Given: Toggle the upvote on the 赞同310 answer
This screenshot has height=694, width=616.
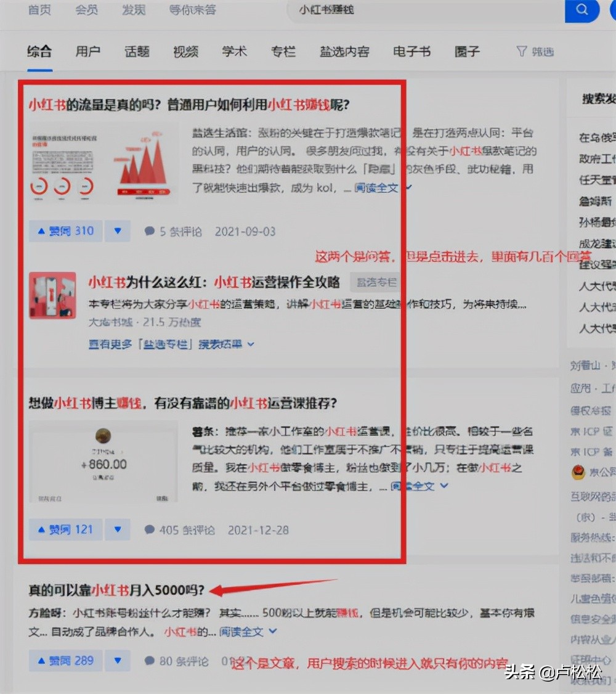Looking at the screenshot, I should (65, 231).
